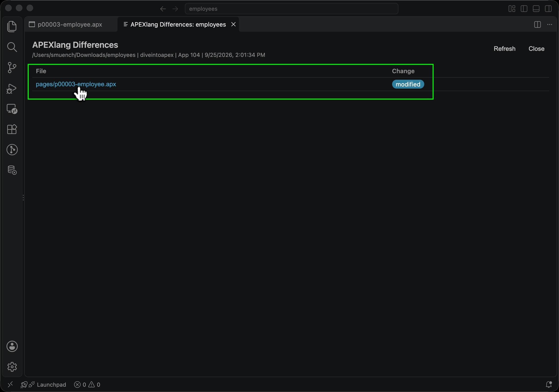The image size is (559, 392).
Task: Open the Remote Explorer view
Action: (x=12, y=109)
